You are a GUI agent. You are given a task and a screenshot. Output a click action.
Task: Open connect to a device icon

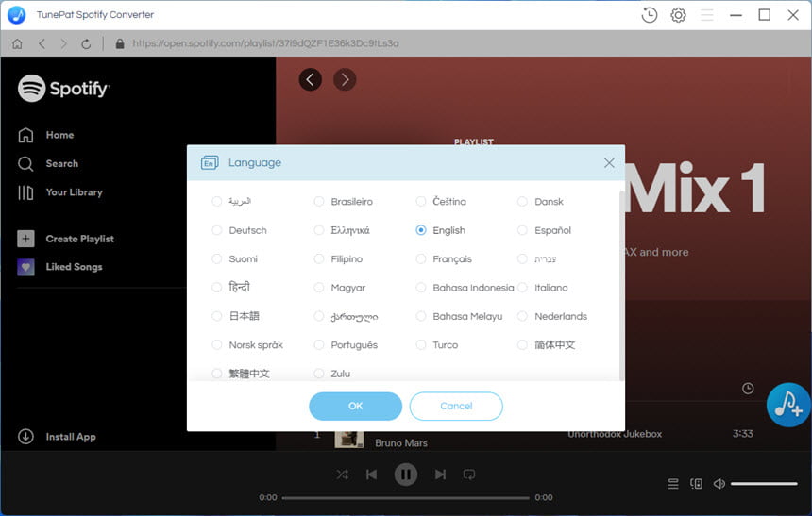click(x=697, y=484)
